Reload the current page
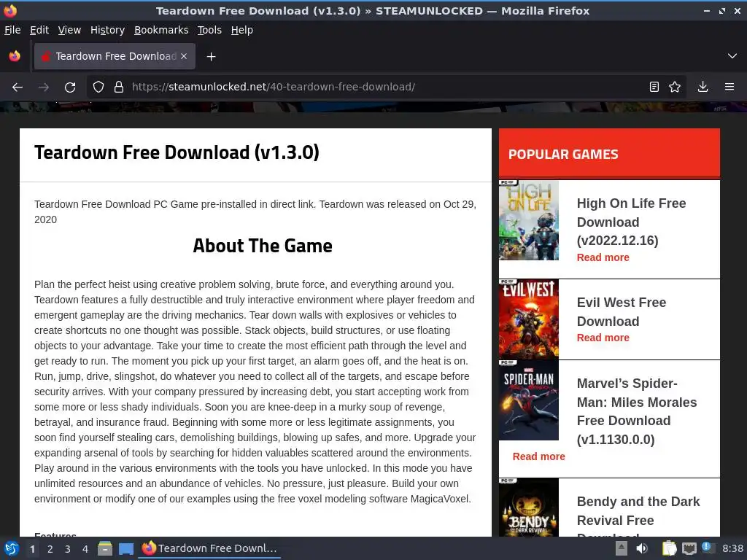This screenshot has height=560, width=747. coord(70,87)
